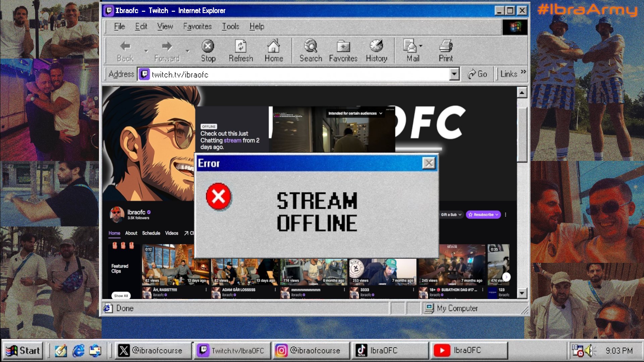The height and width of the screenshot is (362, 644).
Task: Open the File menu
Action: (x=119, y=26)
